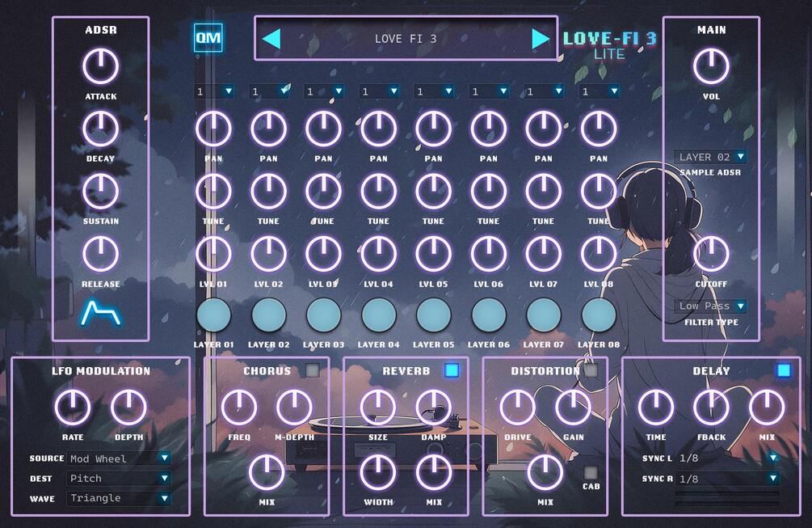Go to previous preset with left arrow
This screenshot has height=528, width=812.
click(271, 39)
